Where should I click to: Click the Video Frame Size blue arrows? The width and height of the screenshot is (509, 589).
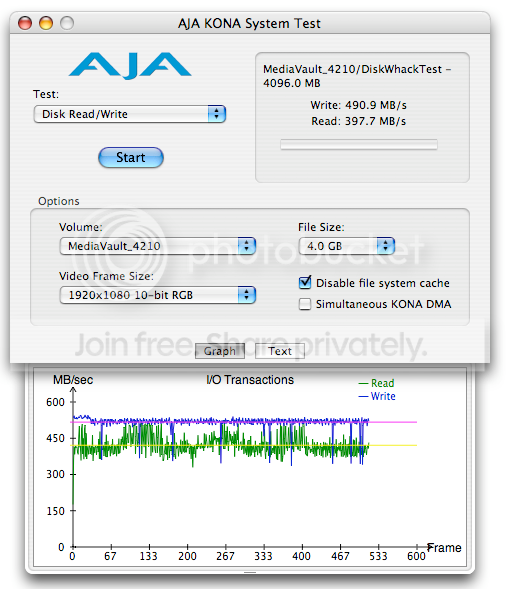(x=247, y=295)
